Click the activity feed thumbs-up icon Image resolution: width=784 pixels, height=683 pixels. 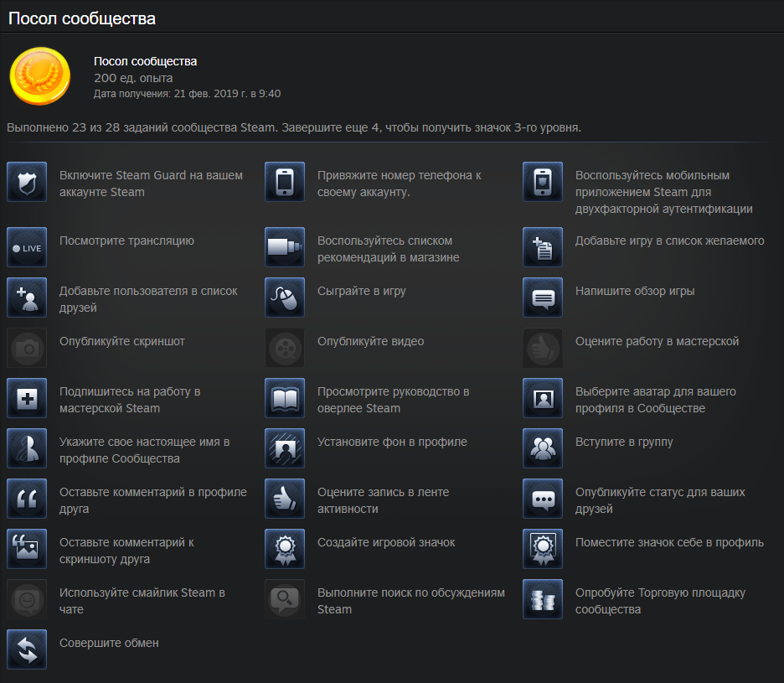[285, 499]
